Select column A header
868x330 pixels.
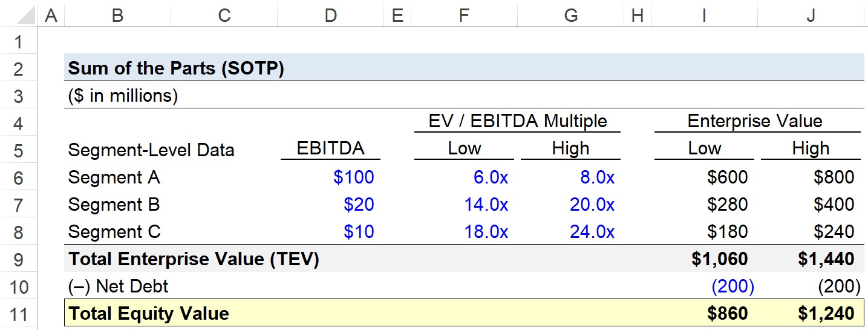(51, 15)
